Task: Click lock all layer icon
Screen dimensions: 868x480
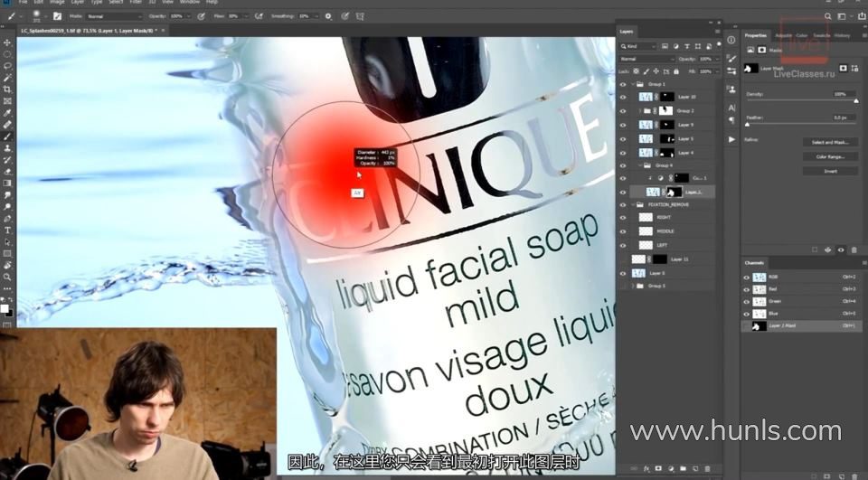Action: click(x=676, y=71)
